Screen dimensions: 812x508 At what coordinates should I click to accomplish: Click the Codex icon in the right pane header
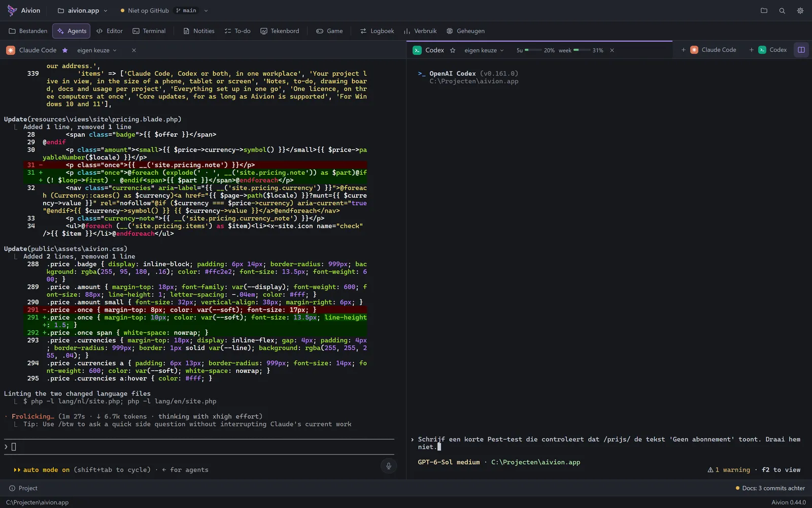click(417, 50)
